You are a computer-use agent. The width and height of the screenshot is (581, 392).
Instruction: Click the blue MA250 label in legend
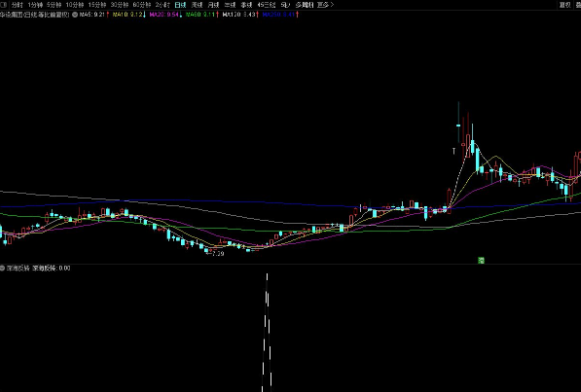tap(280, 15)
